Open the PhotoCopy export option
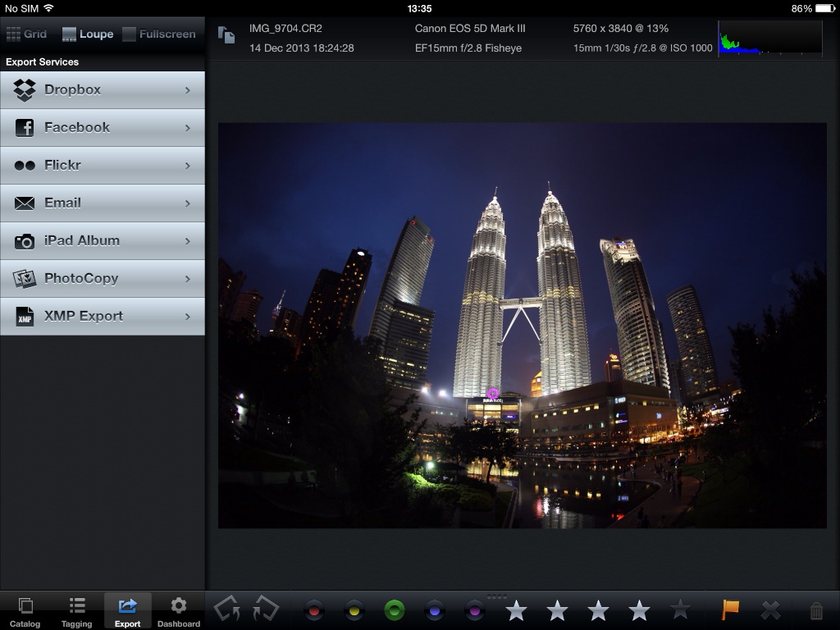 (x=103, y=279)
